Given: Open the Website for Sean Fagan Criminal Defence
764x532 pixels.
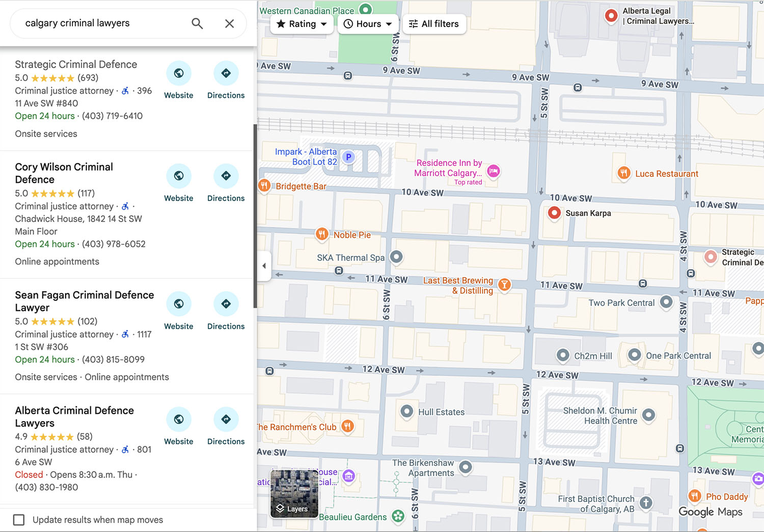Looking at the screenshot, I should (x=178, y=303).
